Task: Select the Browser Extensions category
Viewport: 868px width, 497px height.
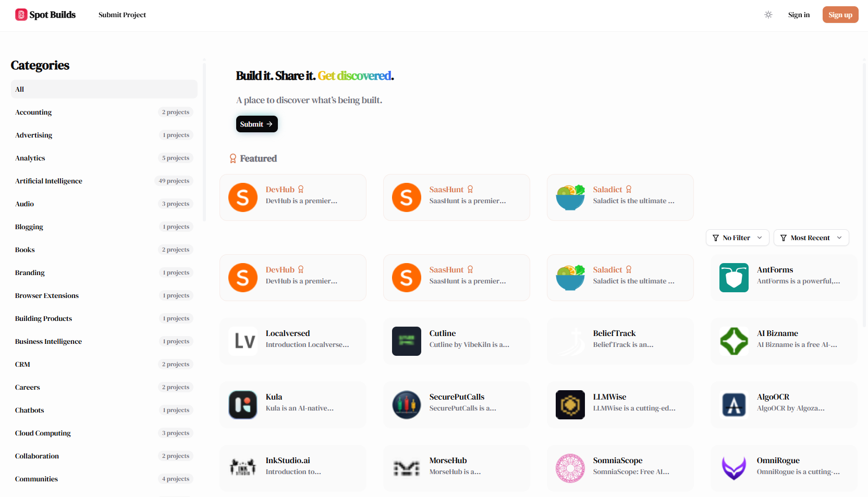Action: tap(104, 295)
